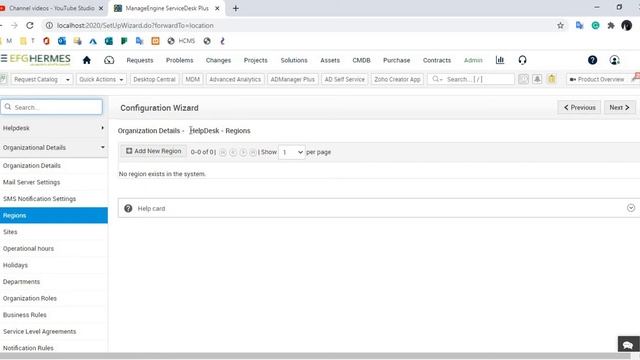
Task: Open the CMDB menu
Action: coord(361,60)
